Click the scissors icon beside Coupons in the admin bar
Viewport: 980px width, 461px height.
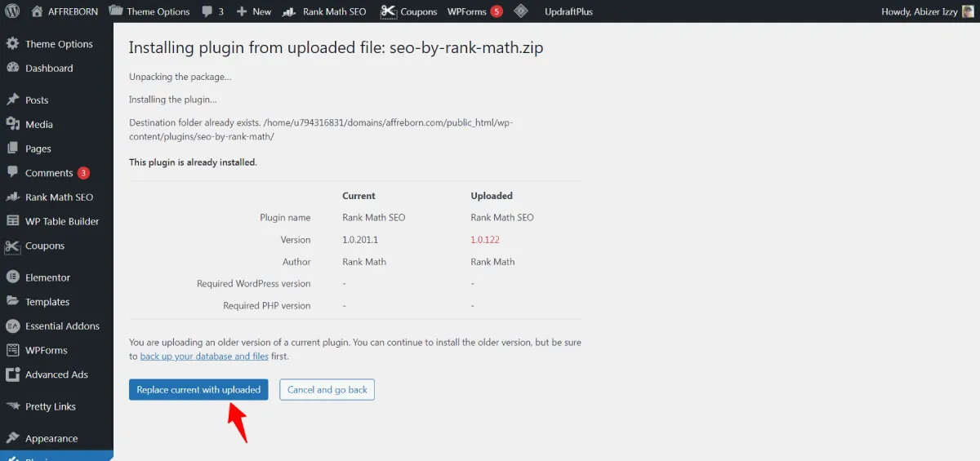coord(388,11)
